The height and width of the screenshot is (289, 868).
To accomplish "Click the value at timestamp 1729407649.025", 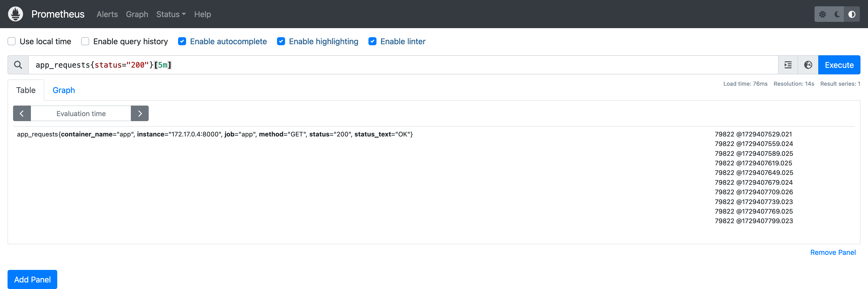I will [754, 173].
